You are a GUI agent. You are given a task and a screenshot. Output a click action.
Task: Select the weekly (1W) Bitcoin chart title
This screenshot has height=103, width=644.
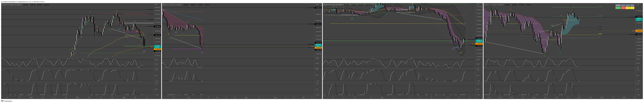11,5
